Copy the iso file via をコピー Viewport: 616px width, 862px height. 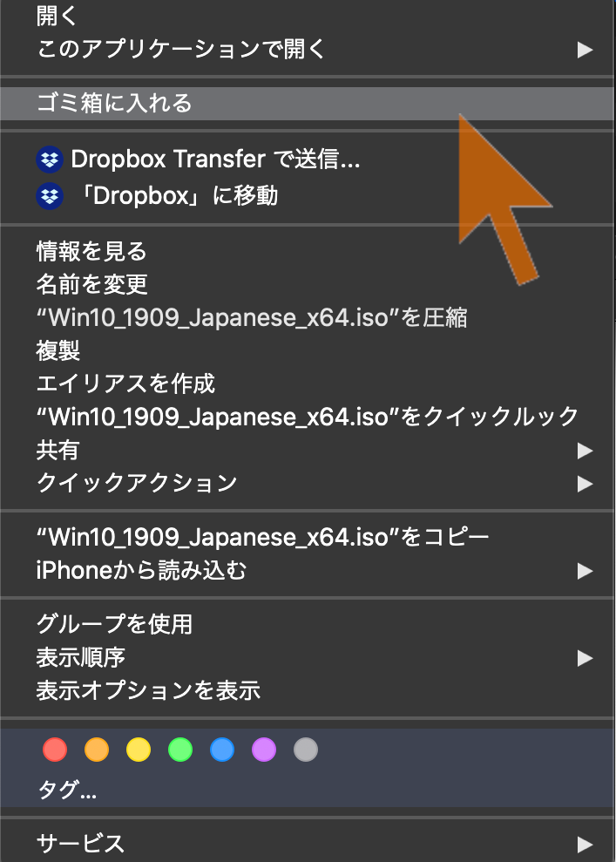pyautogui.click(x=307, y=537)
